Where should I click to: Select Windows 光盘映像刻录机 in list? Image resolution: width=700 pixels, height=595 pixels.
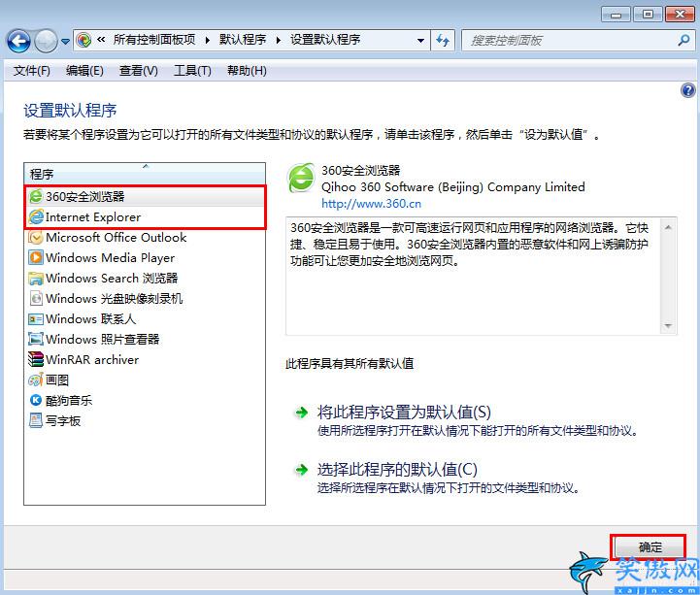click(x=145, y=298)
